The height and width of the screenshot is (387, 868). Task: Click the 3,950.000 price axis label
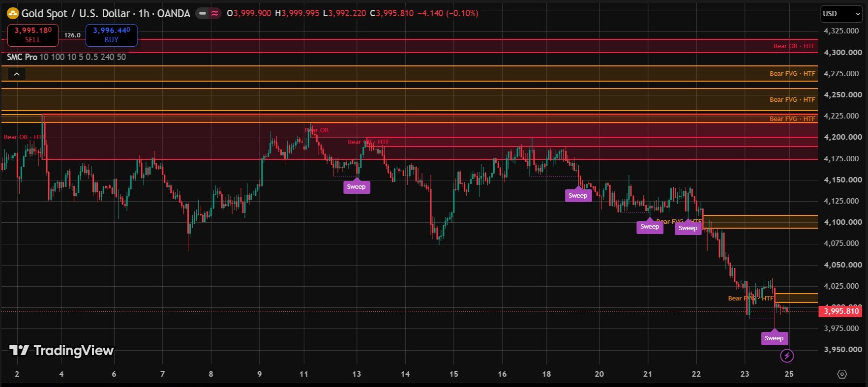842,350
